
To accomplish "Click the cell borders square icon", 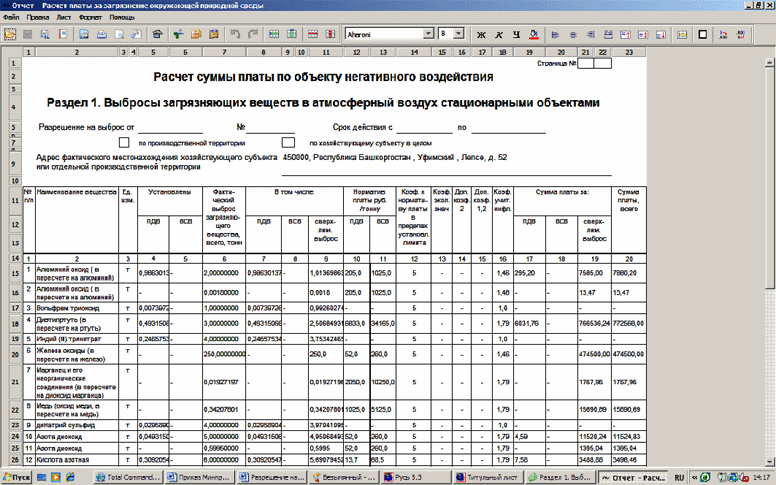I will tap(702, 34).
